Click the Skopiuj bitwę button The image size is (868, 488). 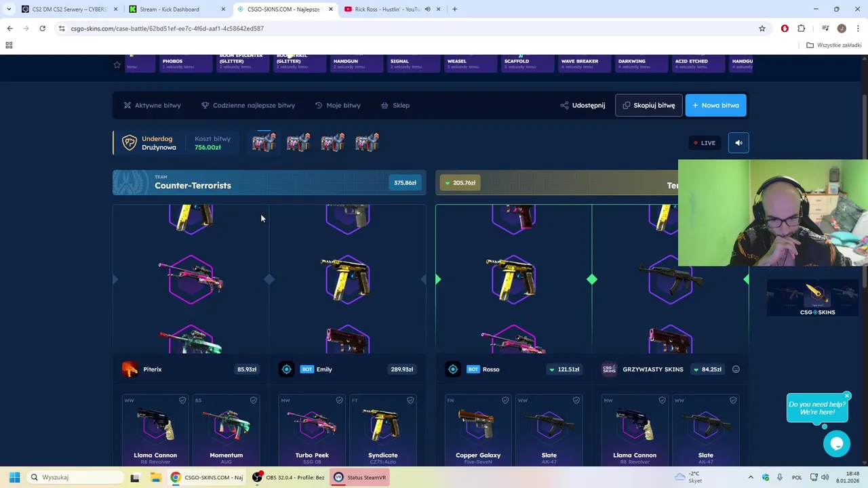(649, 106)
